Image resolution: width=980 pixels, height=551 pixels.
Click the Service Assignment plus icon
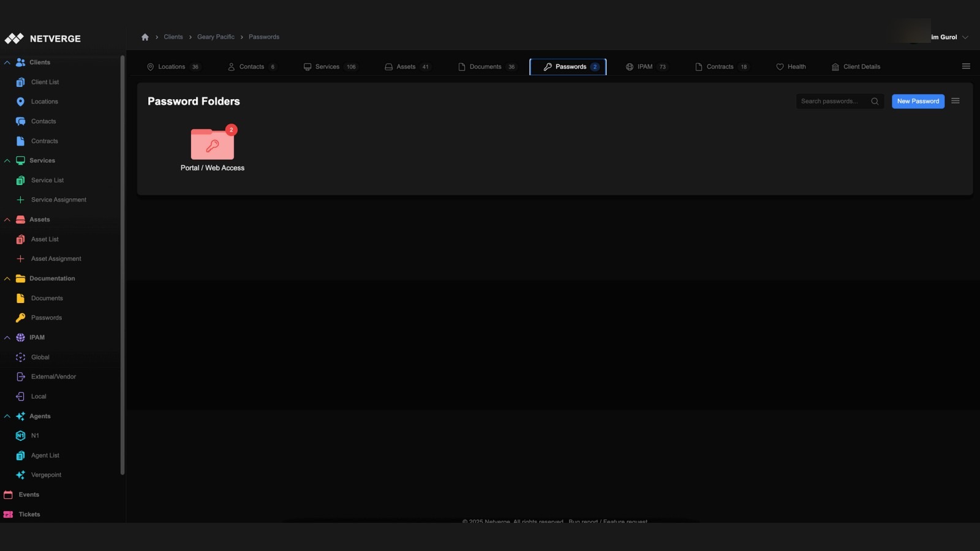coord(20,199)
